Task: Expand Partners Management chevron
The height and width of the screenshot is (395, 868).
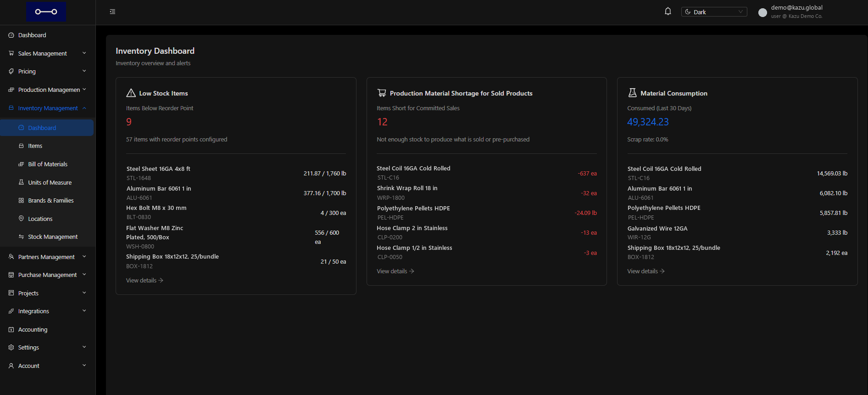Action: click(x=84, y=257)
